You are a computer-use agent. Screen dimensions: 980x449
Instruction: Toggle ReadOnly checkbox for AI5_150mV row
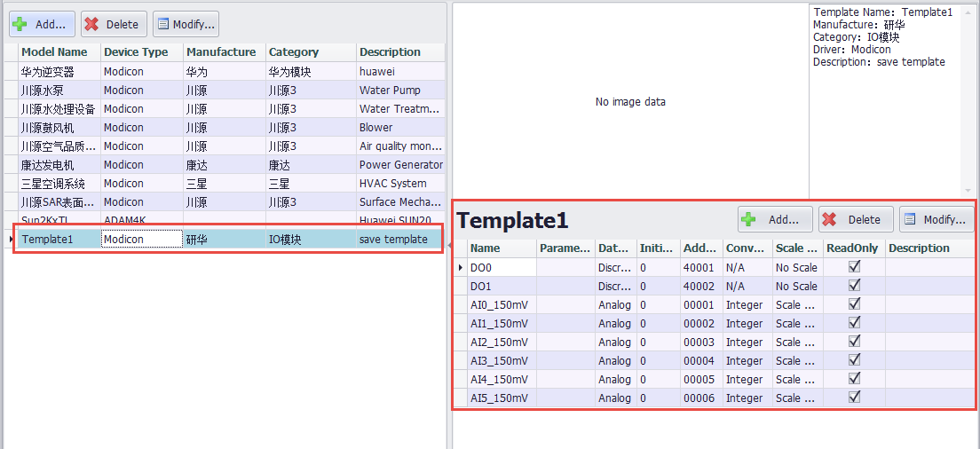coord(854,398)
